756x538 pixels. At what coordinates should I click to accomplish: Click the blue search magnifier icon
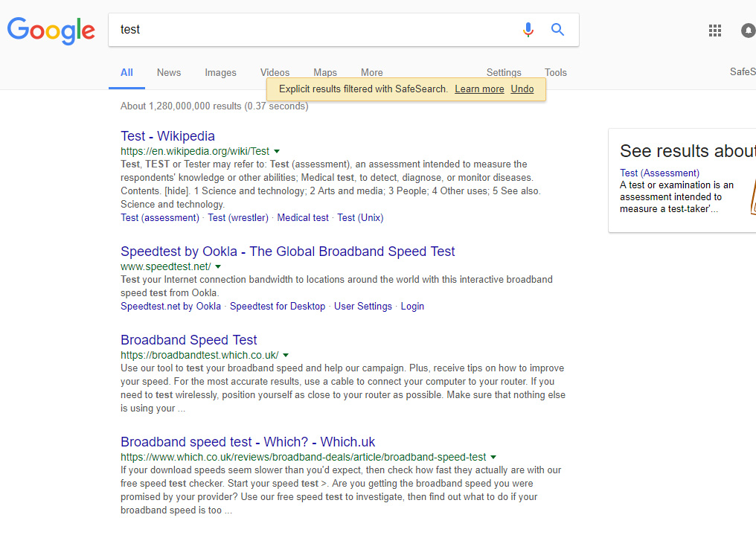tap(557, 30)
